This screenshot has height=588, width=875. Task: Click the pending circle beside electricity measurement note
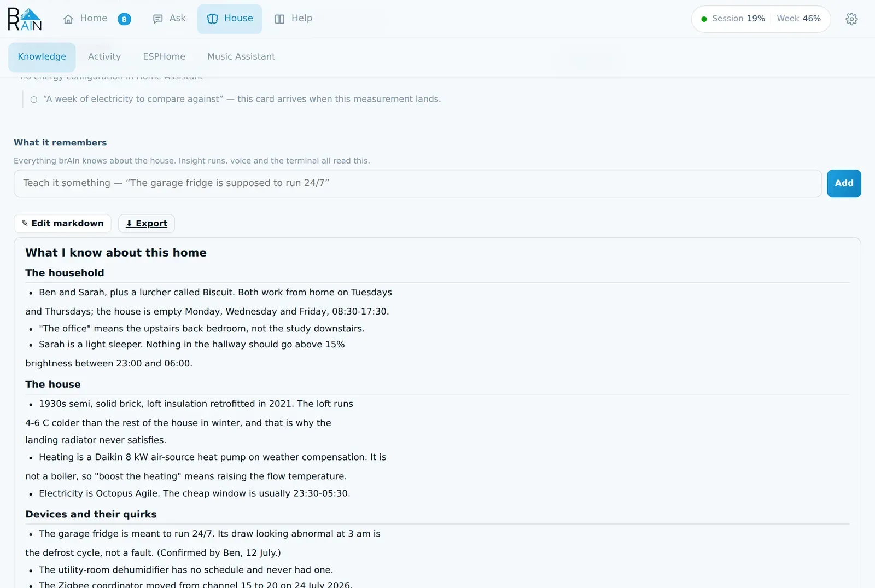pos(34,100)
